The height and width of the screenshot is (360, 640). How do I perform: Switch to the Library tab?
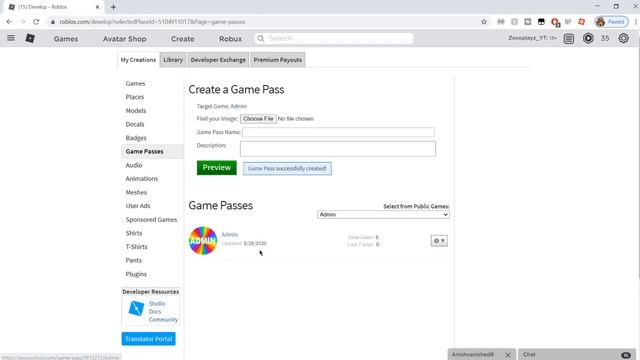click(173, 60)
